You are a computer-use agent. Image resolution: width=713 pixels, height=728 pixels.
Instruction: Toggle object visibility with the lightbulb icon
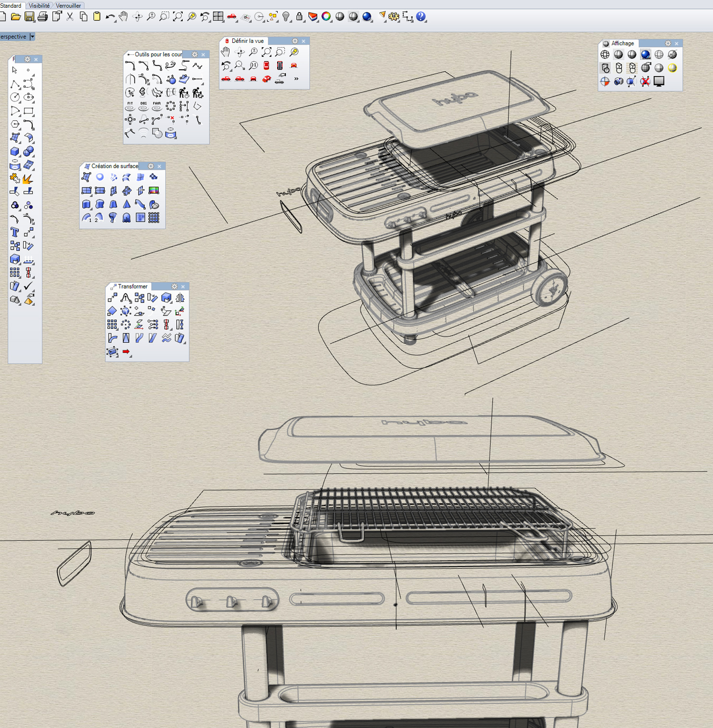286,17
